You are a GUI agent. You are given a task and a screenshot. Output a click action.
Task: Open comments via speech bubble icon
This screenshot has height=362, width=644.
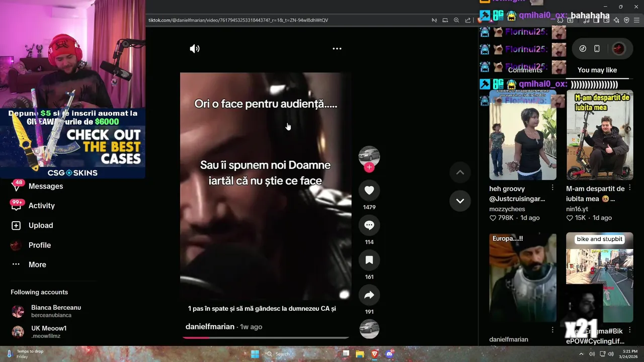[x=369, y=225]
